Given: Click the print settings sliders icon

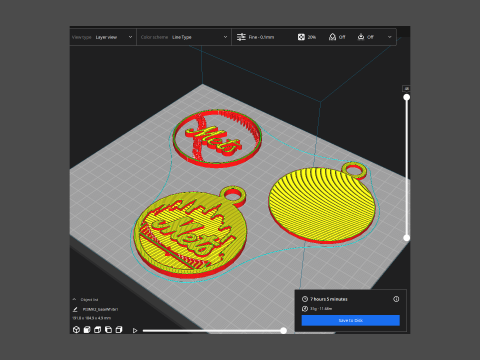Looking at the screenshot, I should (x=241, y=37).
